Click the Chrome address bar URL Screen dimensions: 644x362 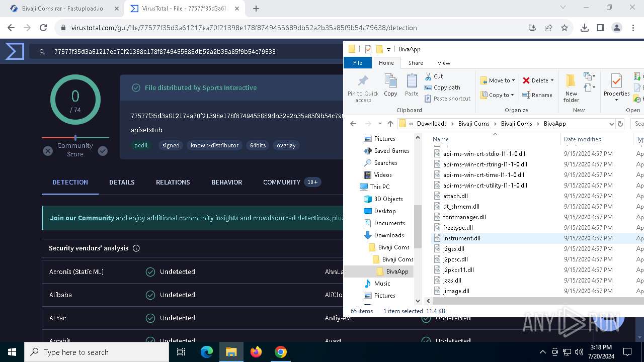(x=244, y=28)
